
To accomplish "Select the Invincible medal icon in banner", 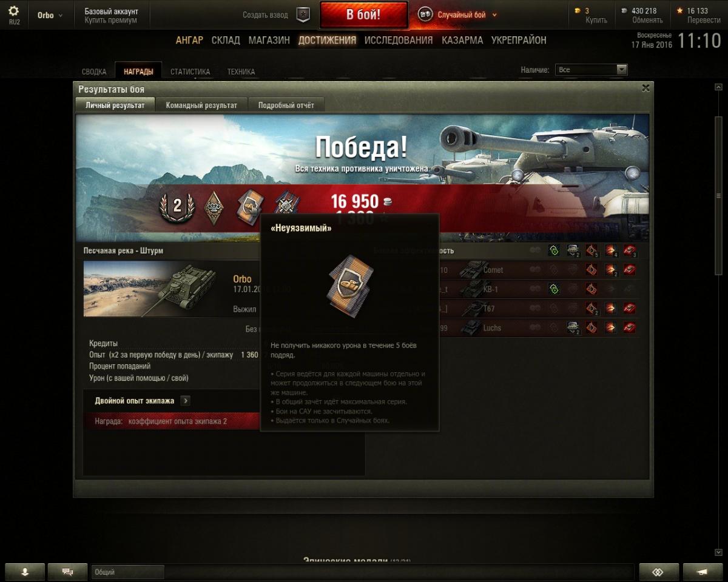I will pos(249,206).
